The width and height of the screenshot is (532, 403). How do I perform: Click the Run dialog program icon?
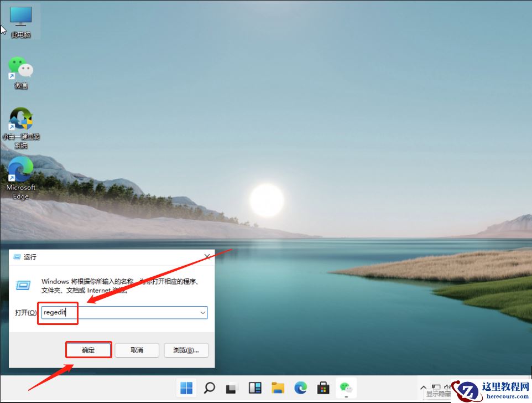24,286
